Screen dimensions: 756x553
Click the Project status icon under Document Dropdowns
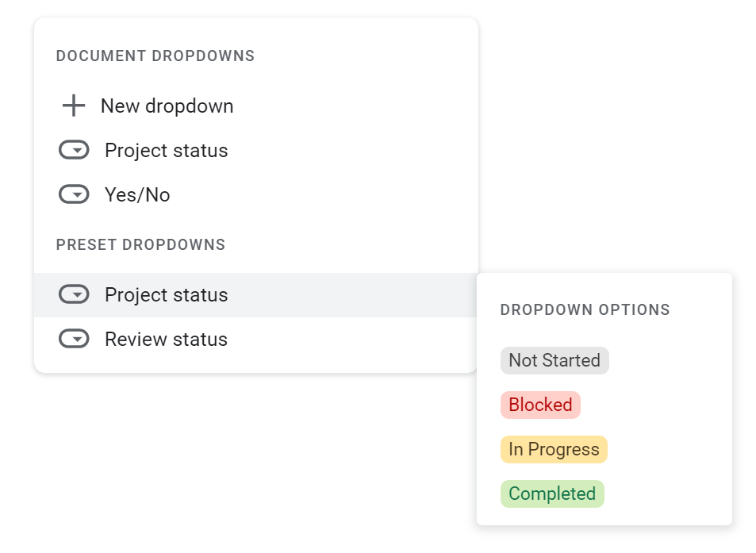coord(74,151)
